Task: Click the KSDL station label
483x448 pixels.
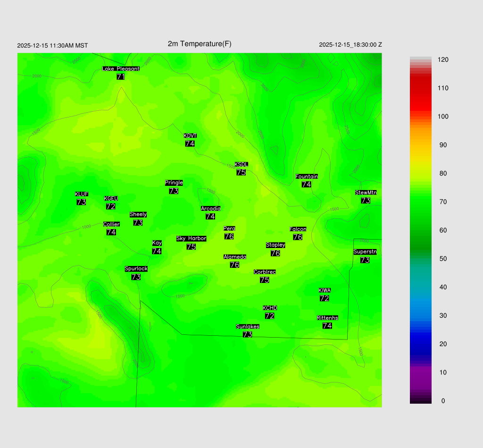Action: 241,165
